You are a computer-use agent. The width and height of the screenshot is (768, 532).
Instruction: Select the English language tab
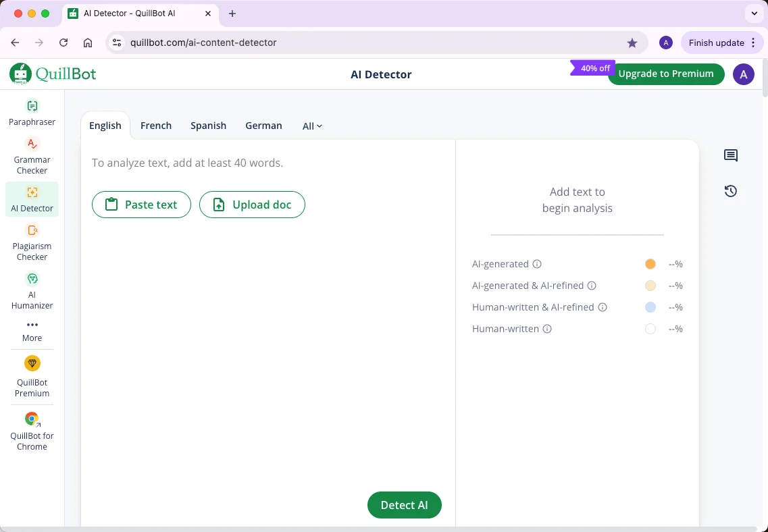point(105,126)
